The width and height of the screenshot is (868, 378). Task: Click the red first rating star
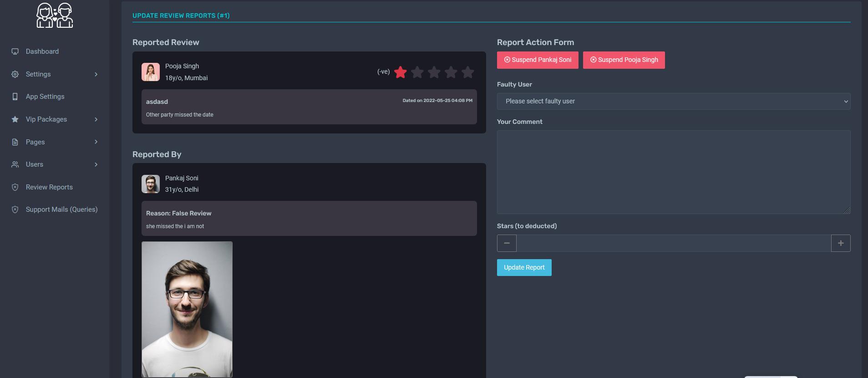click(x=401, y=72)
